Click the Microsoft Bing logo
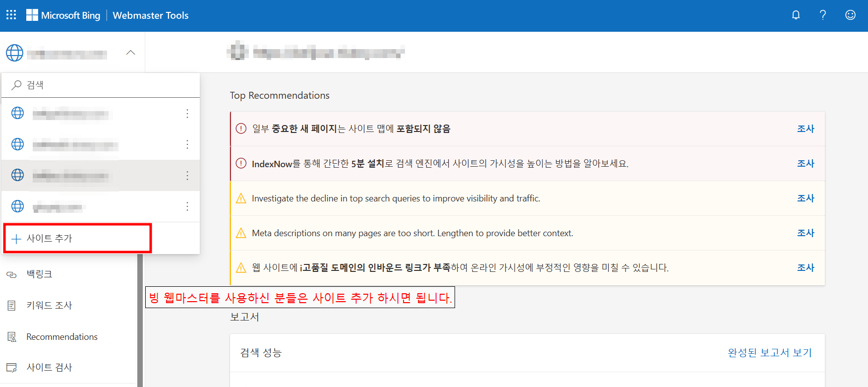Screen dimensions: 868x387 tap(63, 15)
